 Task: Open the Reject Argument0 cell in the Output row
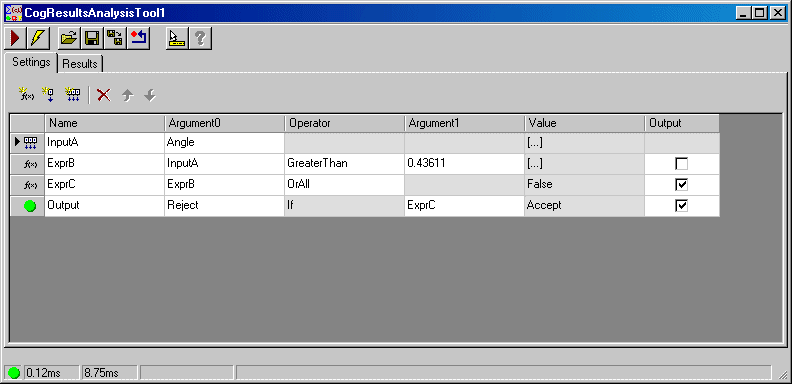pos(224,206)
